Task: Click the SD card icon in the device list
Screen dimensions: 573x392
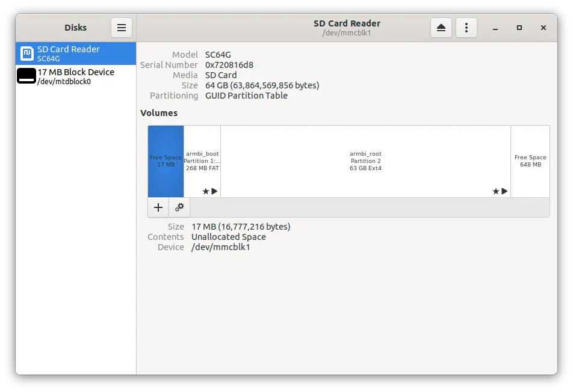Action: click(x=27, y=54)
